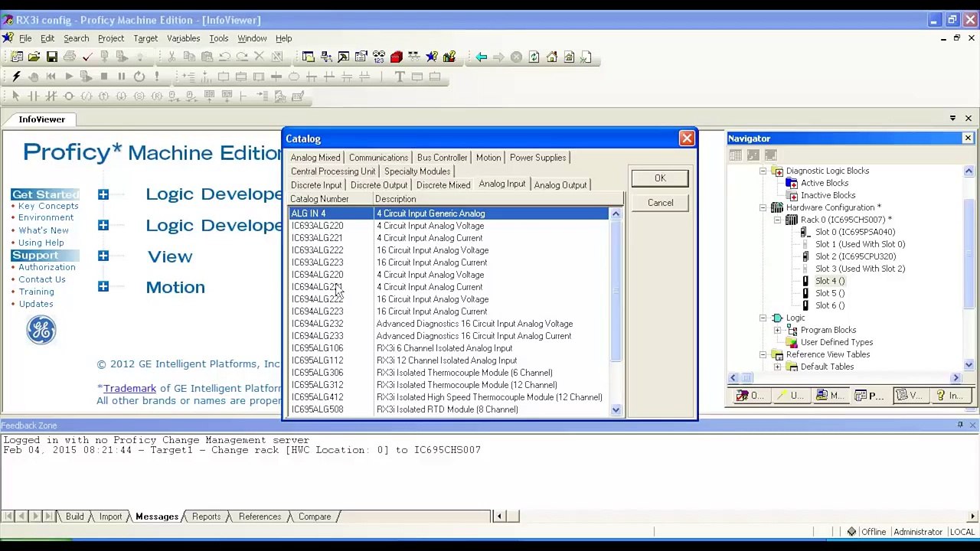Open the Discrete Input catalog tab
This screenshot has height=551, width=980.
tap(316, 185)
